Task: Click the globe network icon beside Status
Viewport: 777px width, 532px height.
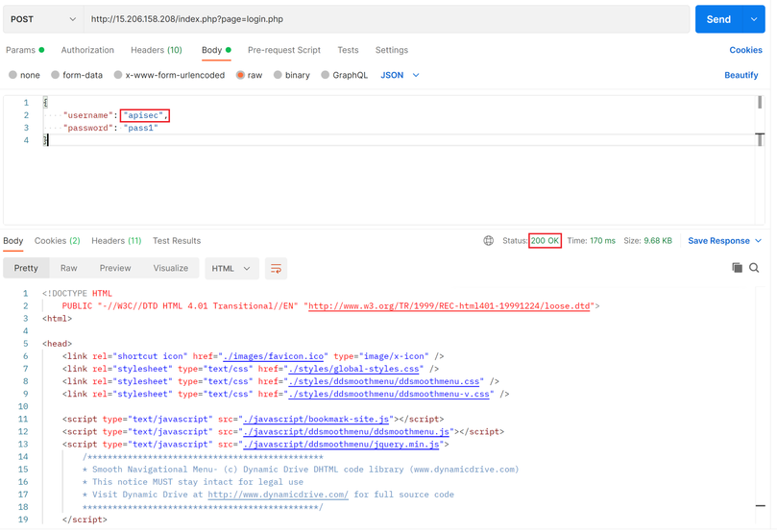Action: pyautogui.click(x=488, y=241)
